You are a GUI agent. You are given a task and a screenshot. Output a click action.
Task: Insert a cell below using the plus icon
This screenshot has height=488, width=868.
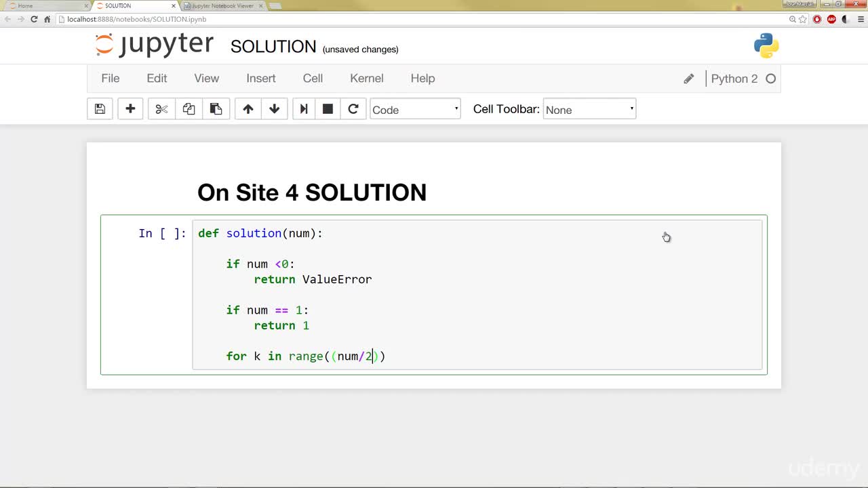point(130,109)
